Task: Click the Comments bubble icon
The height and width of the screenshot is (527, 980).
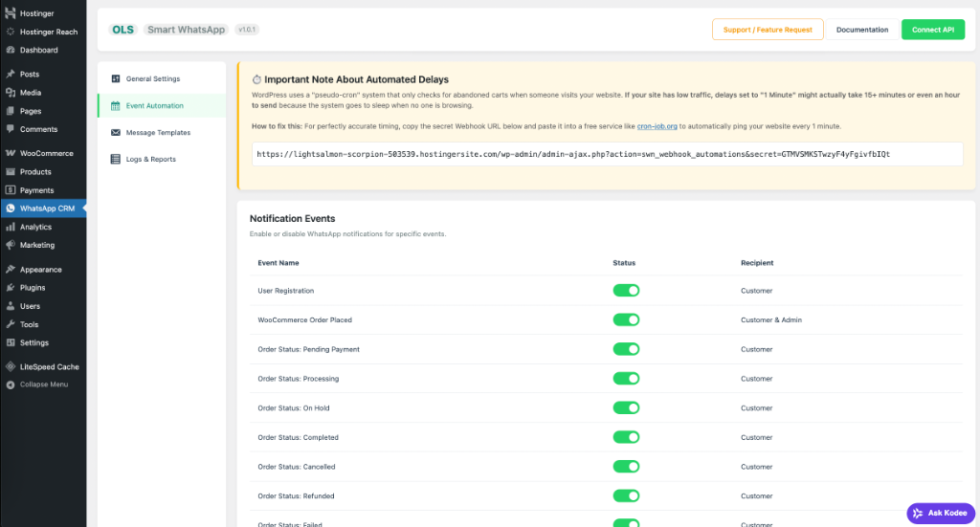Action: point(10,129)
